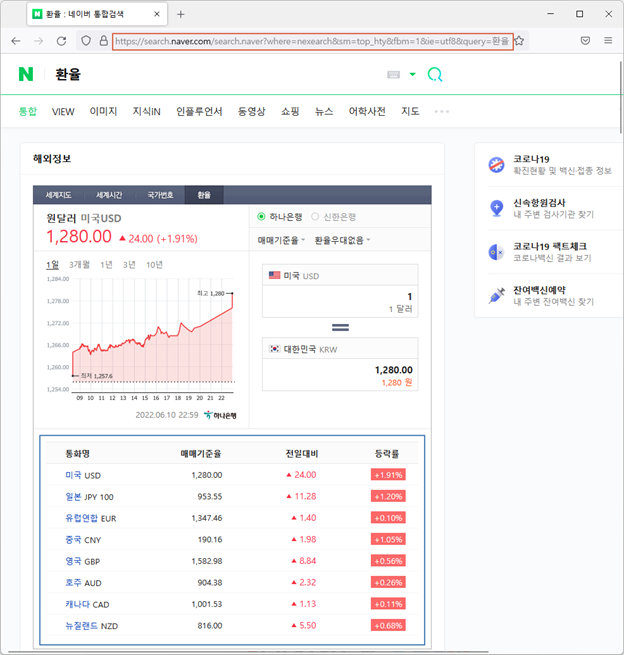The width and height of the screenshot is (624, 655).
Task: Click the KRW amount field 1,280.00
Action: [x=340, y=375]
